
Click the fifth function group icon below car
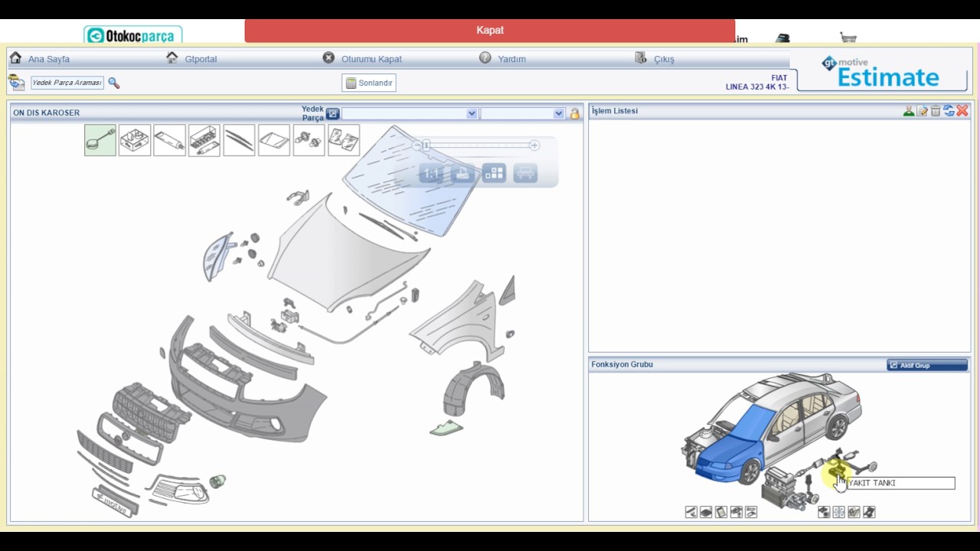coord(751,512)
